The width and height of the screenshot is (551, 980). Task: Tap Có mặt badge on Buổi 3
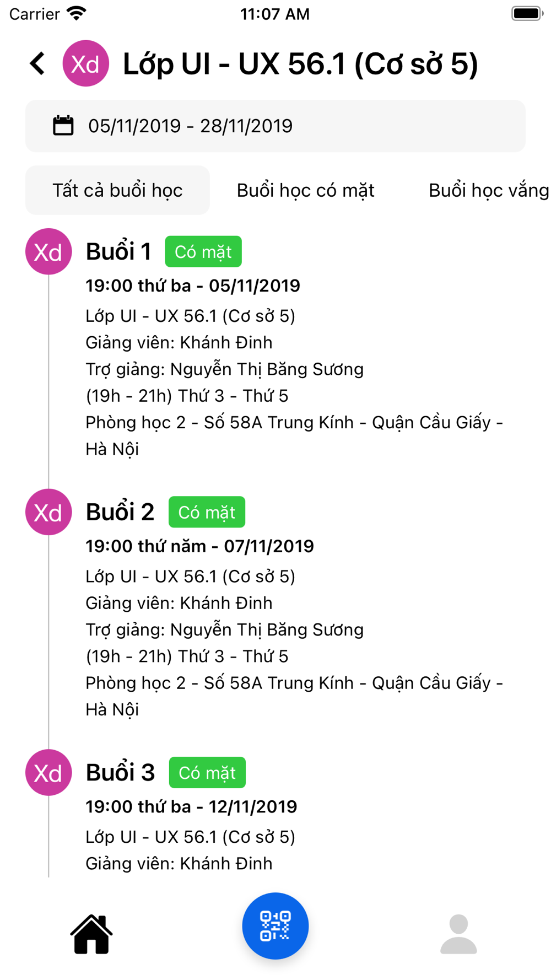[x=207, y=772]
